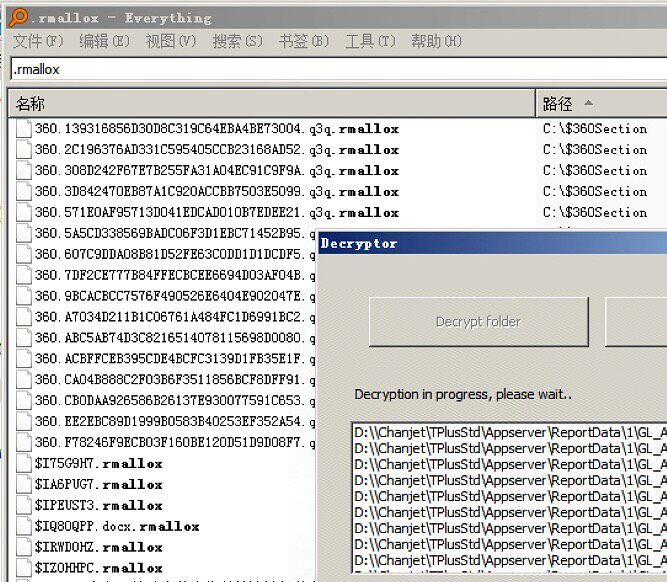Sort results by the 路径 column header
667x582 pixels.
click(601, 103)
